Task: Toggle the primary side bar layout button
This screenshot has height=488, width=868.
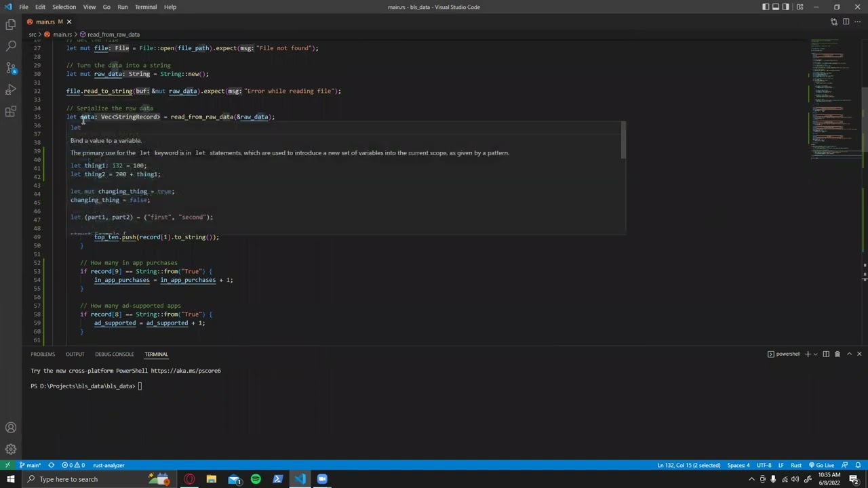Action: [x=766, y=7]
